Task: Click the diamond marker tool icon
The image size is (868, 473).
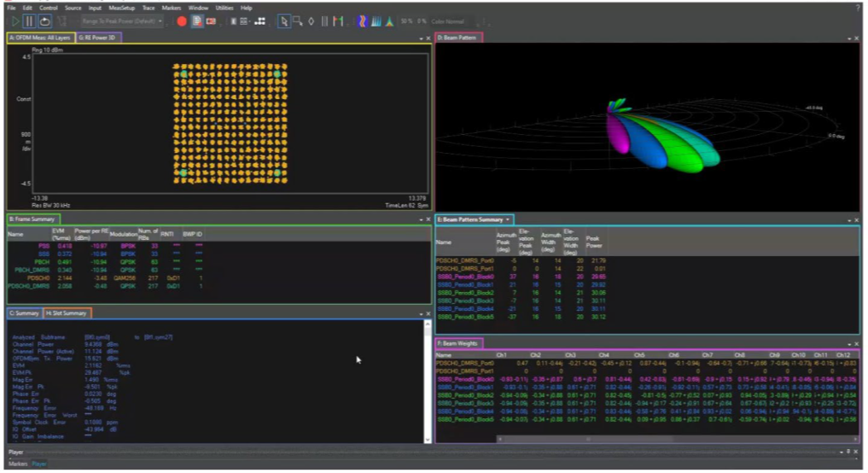Action: click(x=311, y=21)
